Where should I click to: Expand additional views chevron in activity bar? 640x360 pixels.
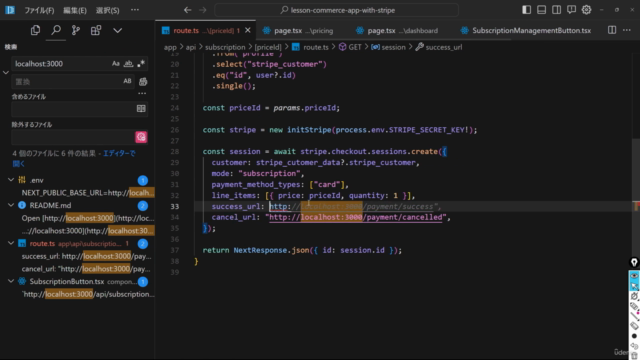[x=117, y=31]
